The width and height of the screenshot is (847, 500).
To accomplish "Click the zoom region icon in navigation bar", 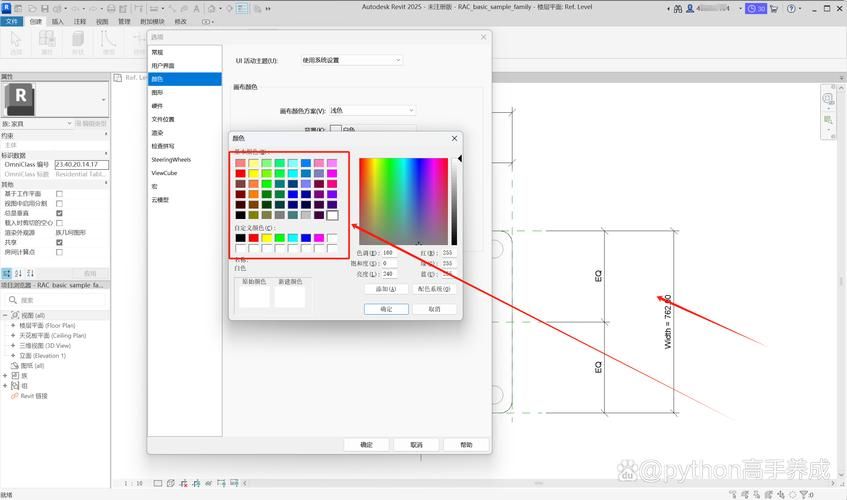I will pyautogui.click(x=828, y=119).
